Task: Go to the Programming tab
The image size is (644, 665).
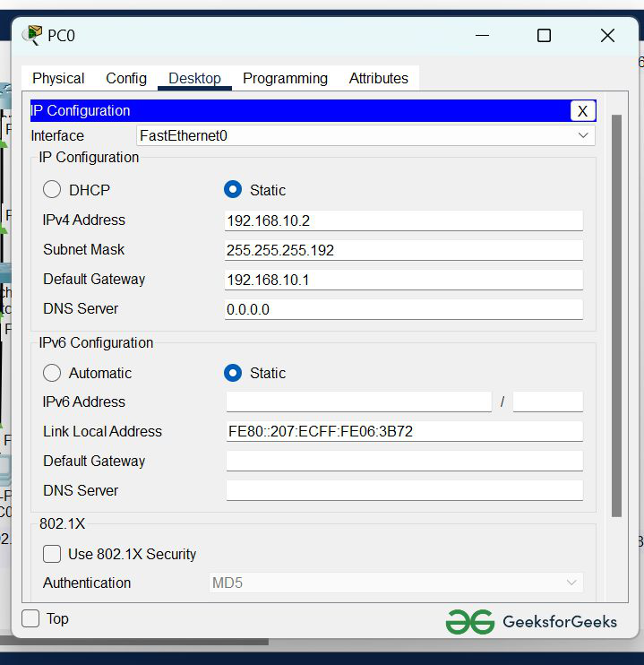Action: 285,79
